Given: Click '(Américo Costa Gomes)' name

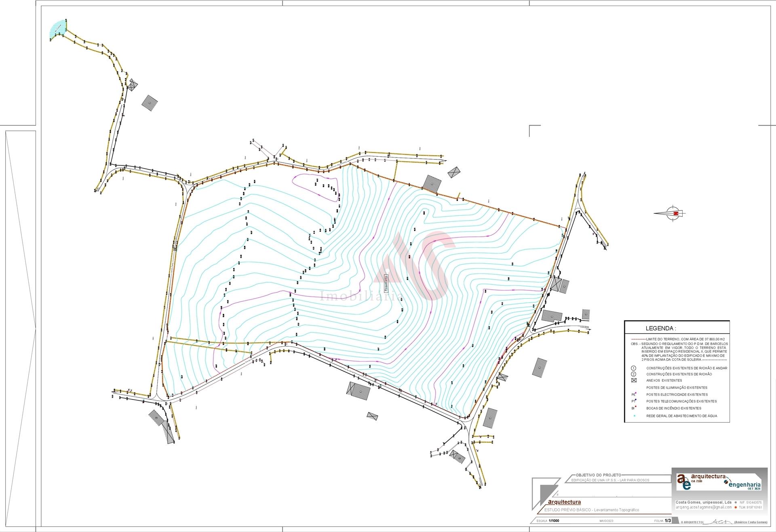Looking at the screenshot, I should click(751, 522).
